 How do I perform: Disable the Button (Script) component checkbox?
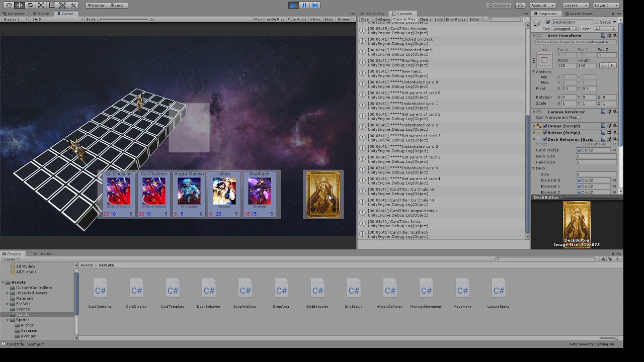pos(545,133)
